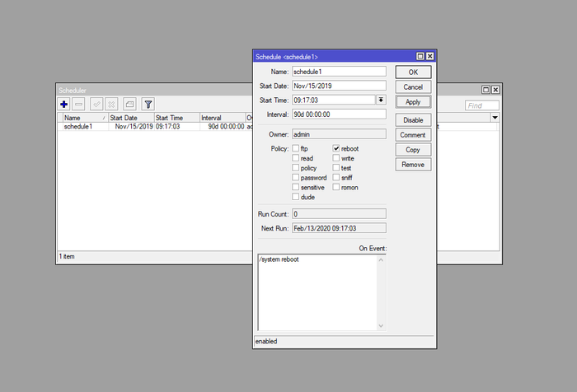The image size is (577, 392).
Task: Uncheck the reboot policy checkbox
Action: [336, 148]
